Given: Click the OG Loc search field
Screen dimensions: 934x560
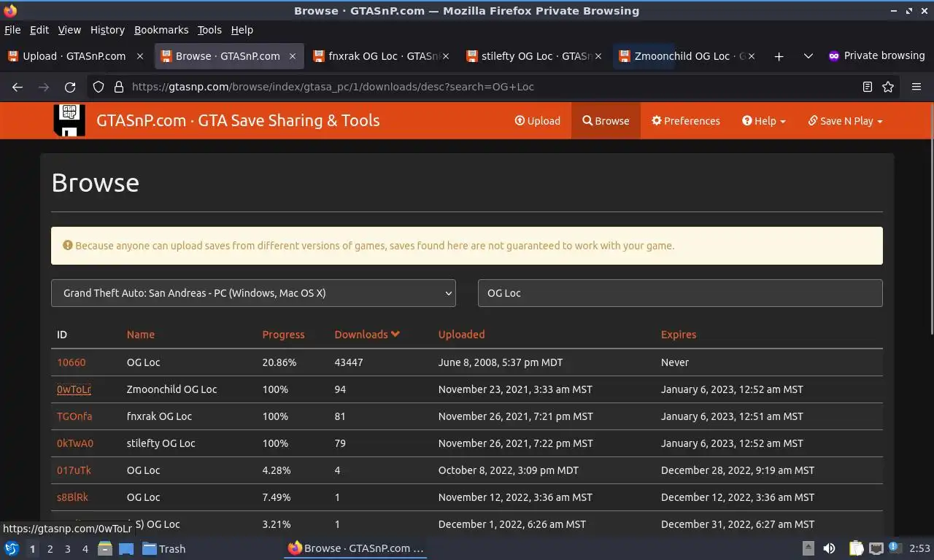Looking at the screenshot, I should click(x=680, y=293).
